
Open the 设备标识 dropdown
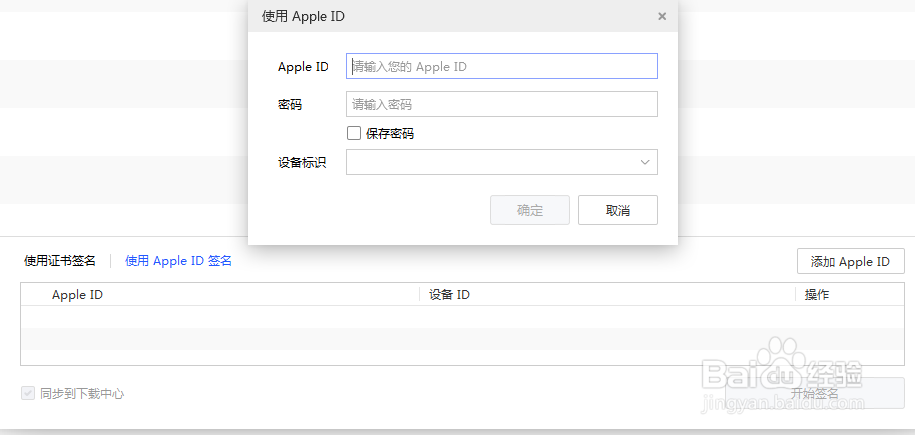[502, 162]
